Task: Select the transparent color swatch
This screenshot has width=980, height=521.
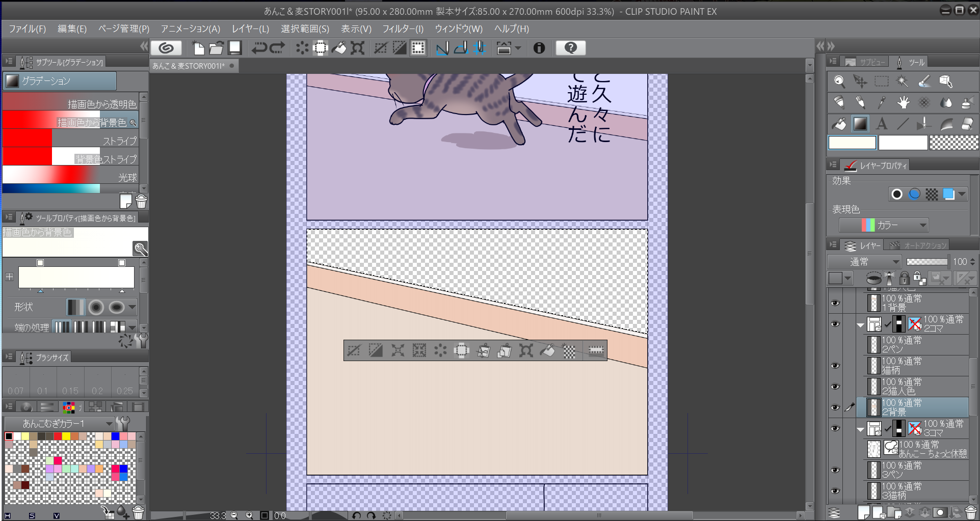Action: click(x=953, y=143)
